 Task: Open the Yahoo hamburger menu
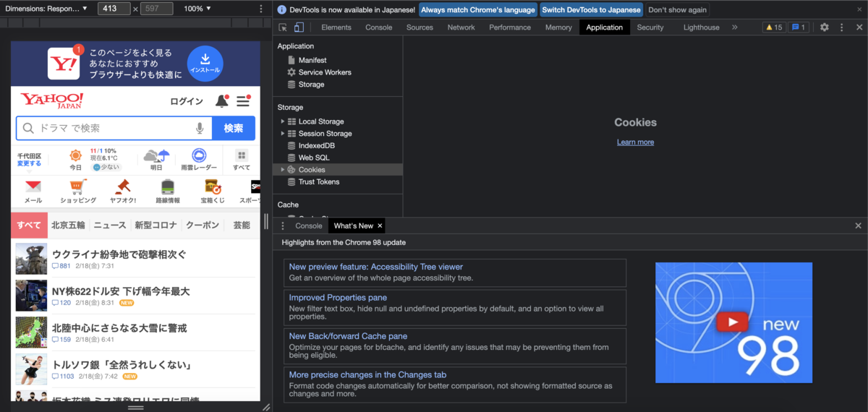243,101
